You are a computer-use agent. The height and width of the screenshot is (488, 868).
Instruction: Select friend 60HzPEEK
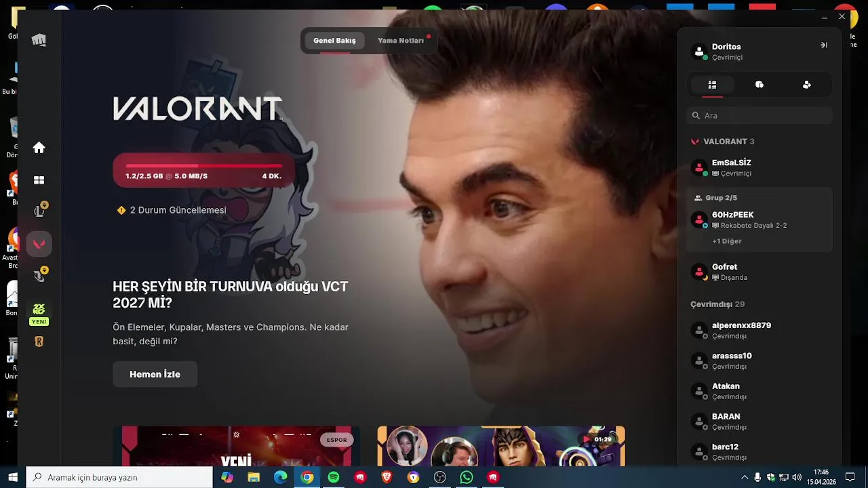point(759,220)
